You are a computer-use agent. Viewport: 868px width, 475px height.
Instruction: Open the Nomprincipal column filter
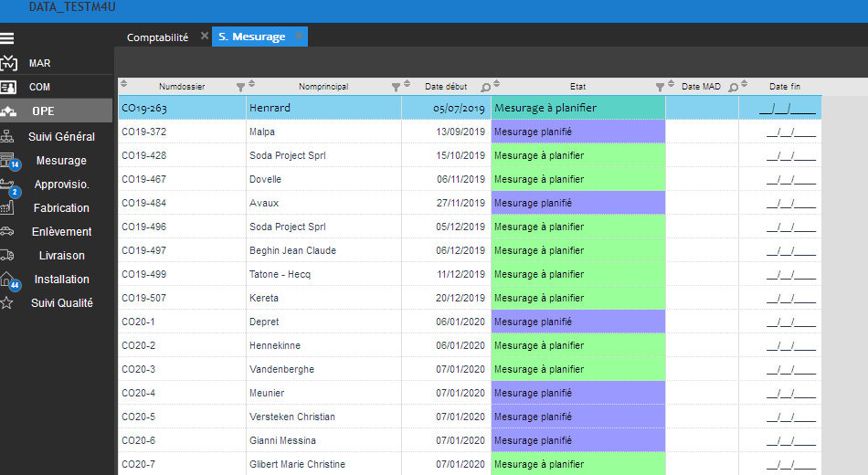[x=396, y=87]
